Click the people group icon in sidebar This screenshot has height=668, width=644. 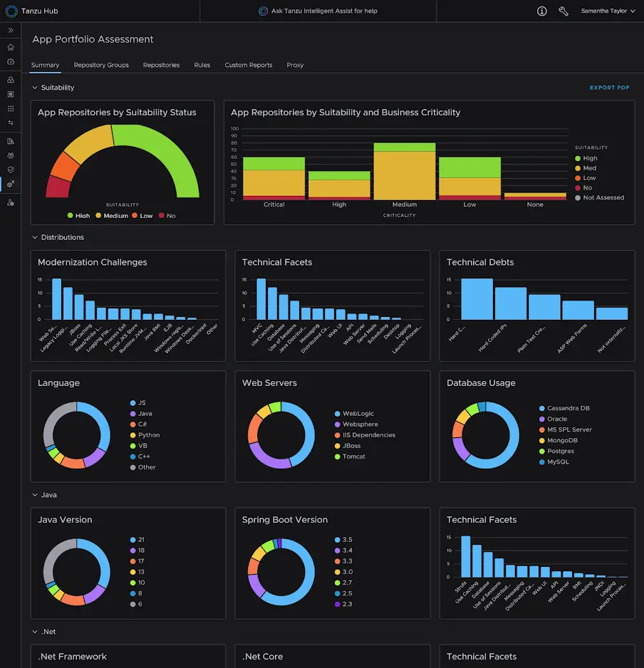click(11, 155)
